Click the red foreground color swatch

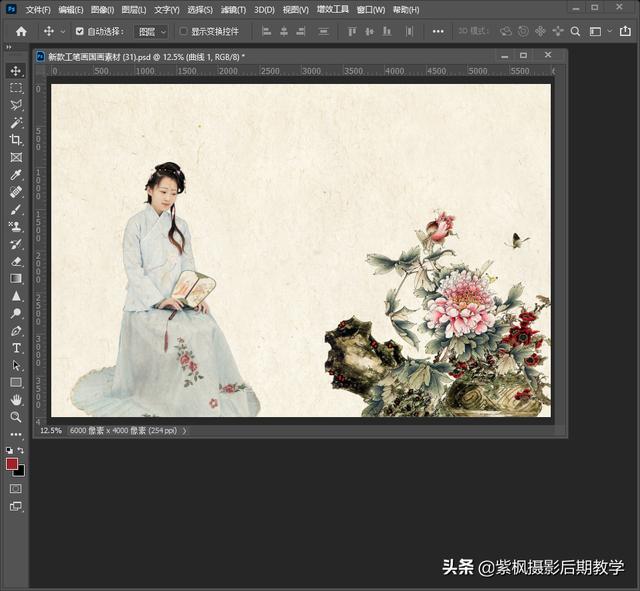point(12,464)
